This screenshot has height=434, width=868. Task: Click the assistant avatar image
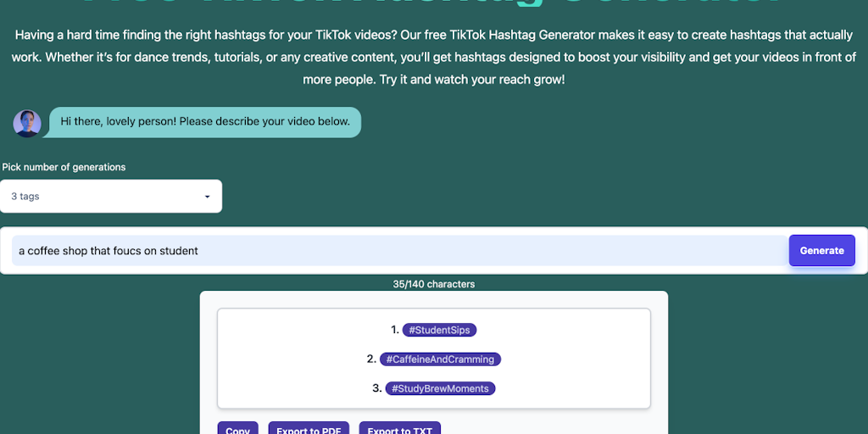coord(27,123)
